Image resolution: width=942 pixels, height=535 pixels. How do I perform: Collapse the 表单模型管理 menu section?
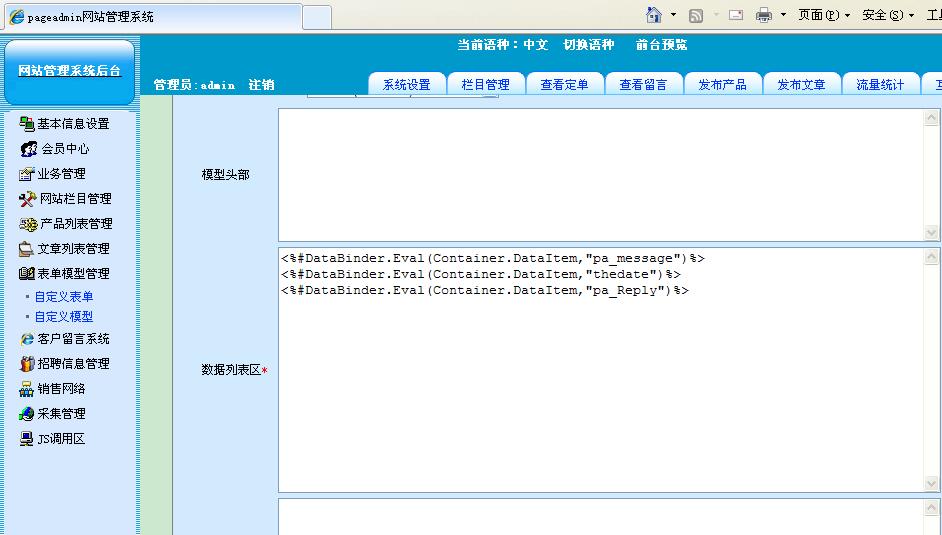pyautogui.click(x=73, y=274)
